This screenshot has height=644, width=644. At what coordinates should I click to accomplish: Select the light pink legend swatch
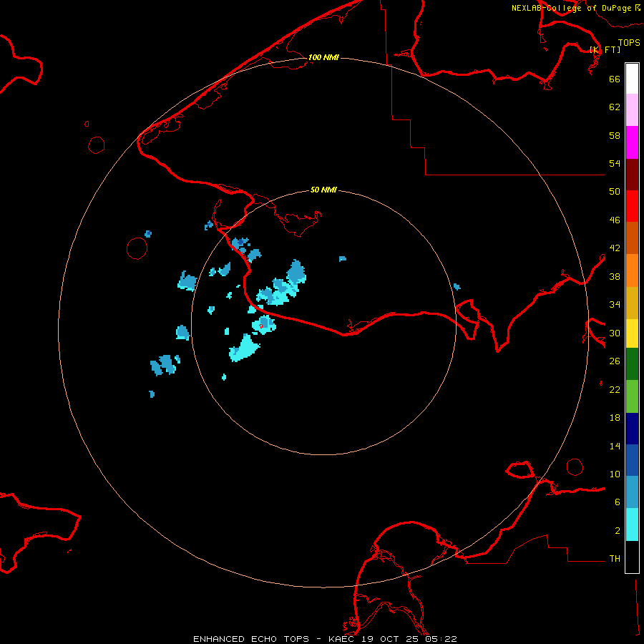point(632,110)
